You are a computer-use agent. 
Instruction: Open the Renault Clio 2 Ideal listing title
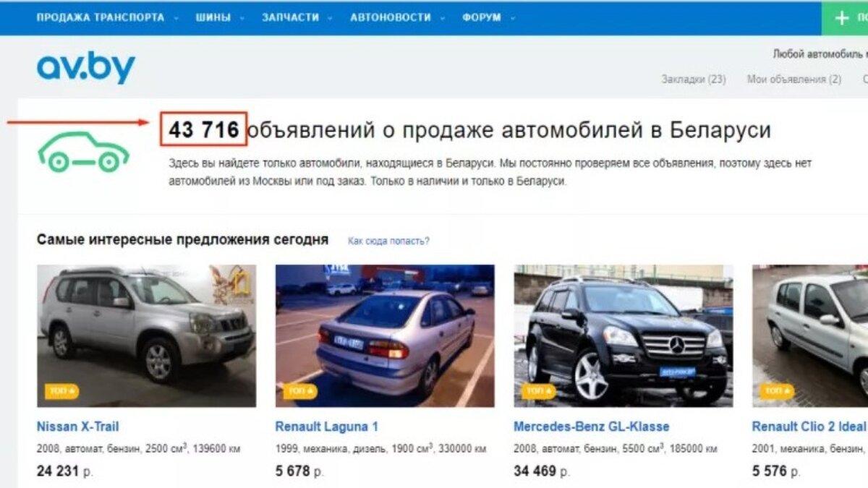pyautogui.click(x=809, y=427)
